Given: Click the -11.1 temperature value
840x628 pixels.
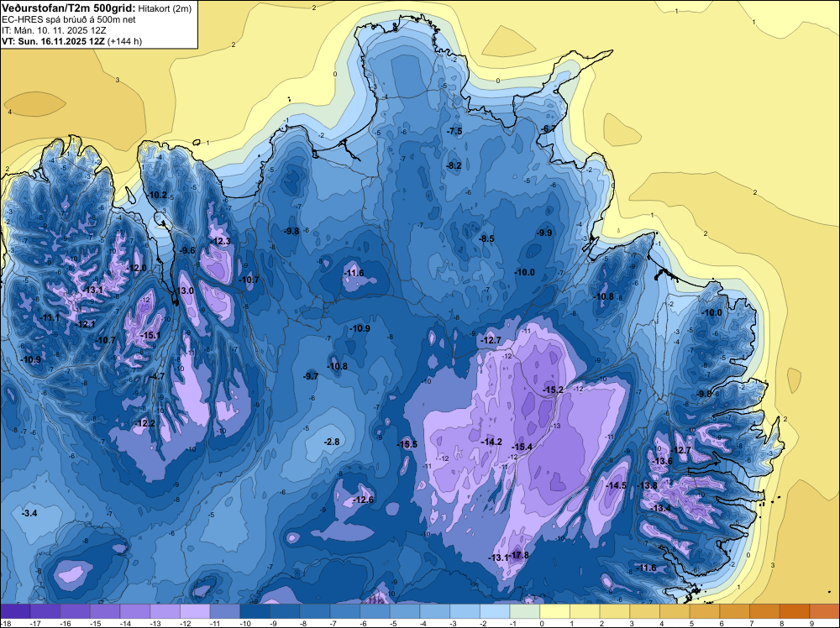Looking at the screenshot, I should click(x=50, y=317).
